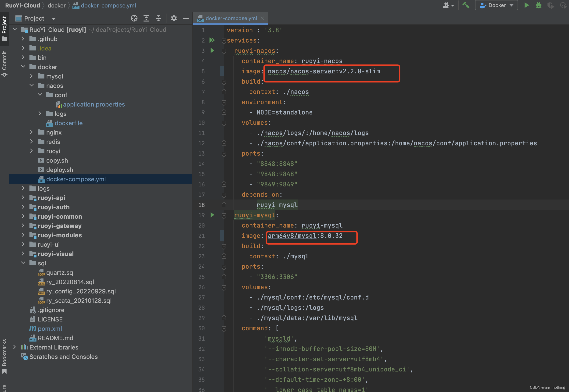This screenshot has height=392, width=569.
Task: Select the dockerfile in nacos folder
Action: [x=68, y=123]
